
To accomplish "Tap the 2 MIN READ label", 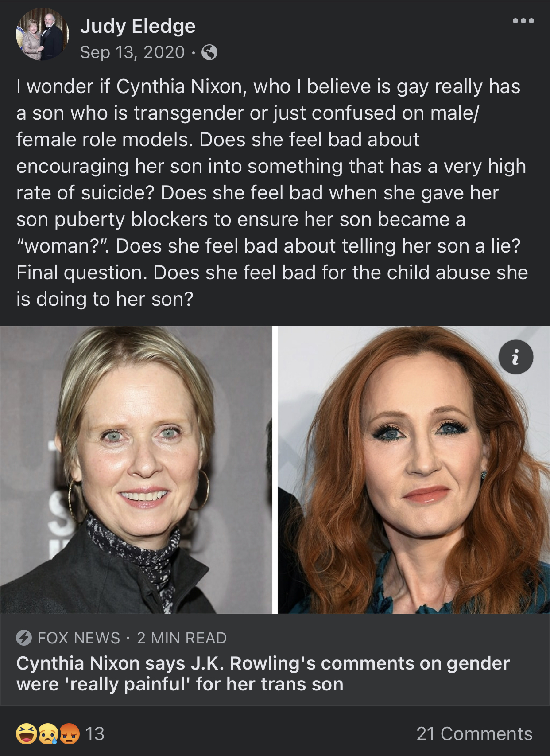I will click(182, 638).
